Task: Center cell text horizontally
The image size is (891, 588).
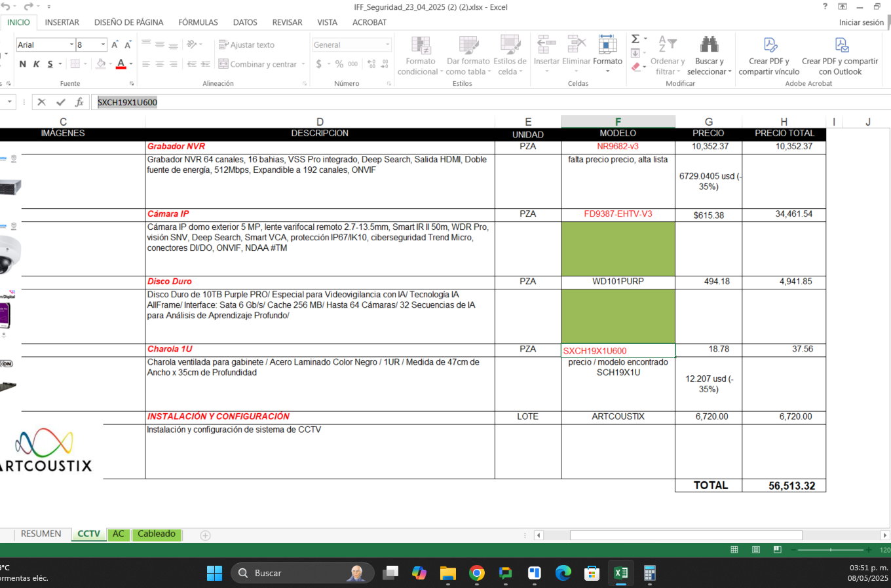Action: pyautogui.click(x=160, y=64)
